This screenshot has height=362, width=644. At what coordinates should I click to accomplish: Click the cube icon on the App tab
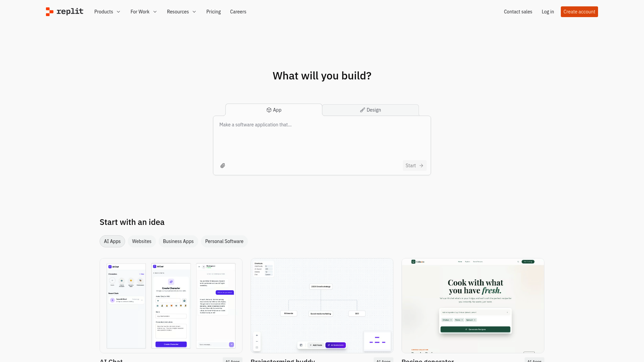(269, 110)
